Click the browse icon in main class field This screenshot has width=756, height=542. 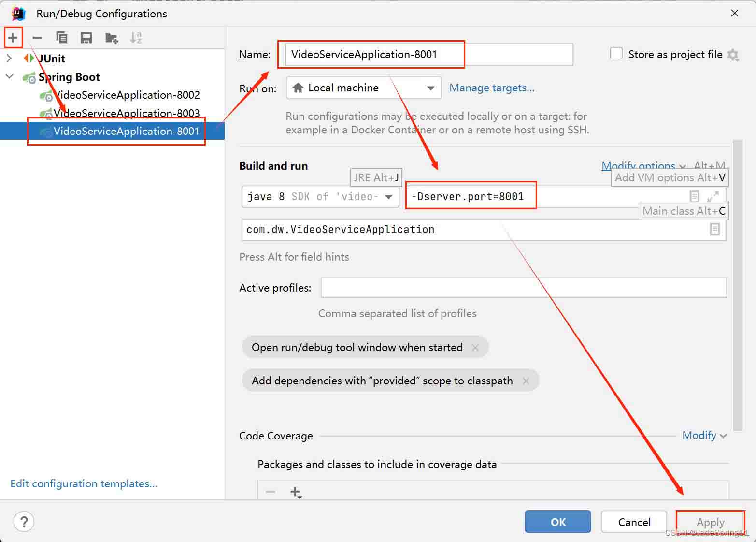(714, 229)
